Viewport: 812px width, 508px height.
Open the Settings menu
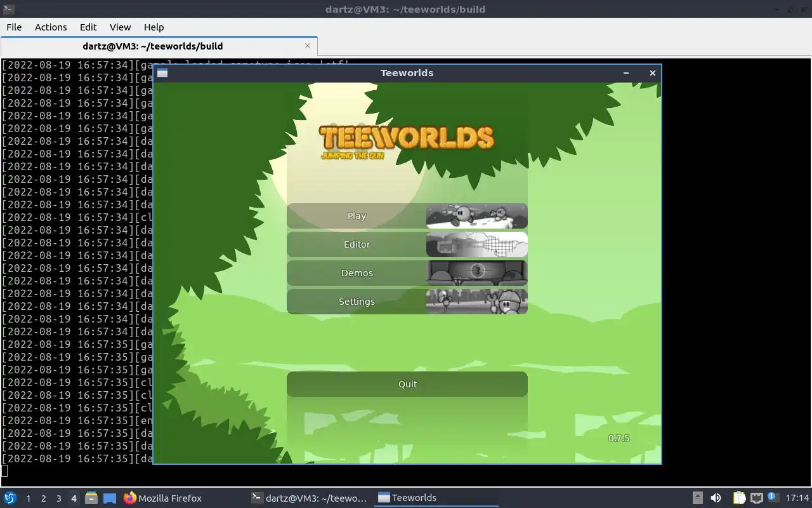(357, 302)
